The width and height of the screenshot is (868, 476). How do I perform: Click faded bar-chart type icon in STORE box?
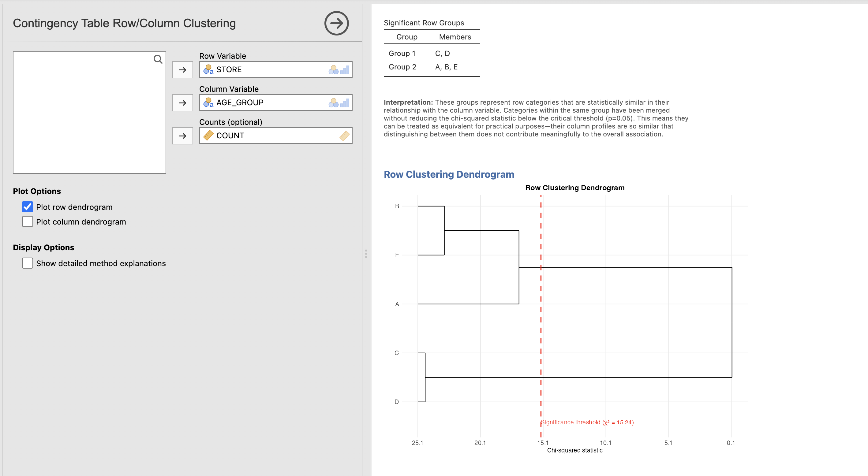pyautogui.click(x=344, y=70)
